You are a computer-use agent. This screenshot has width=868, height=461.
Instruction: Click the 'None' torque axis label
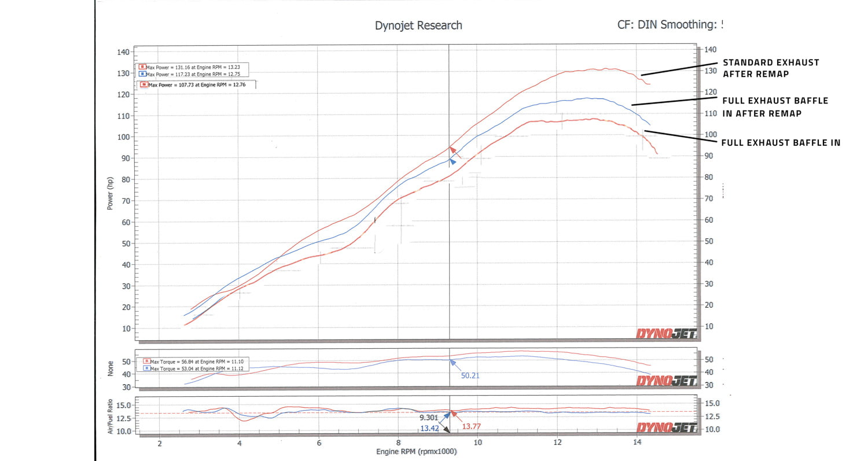coord(110,369)
